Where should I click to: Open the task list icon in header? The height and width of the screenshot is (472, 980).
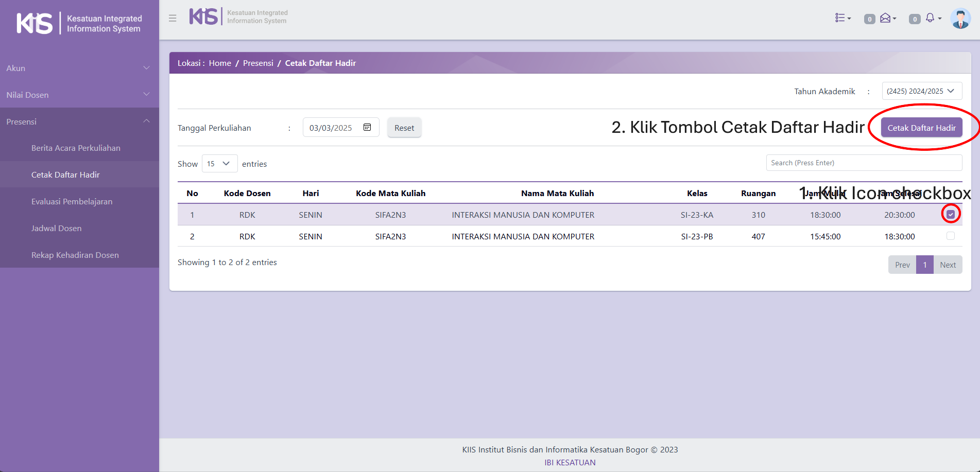click(842, 18)
